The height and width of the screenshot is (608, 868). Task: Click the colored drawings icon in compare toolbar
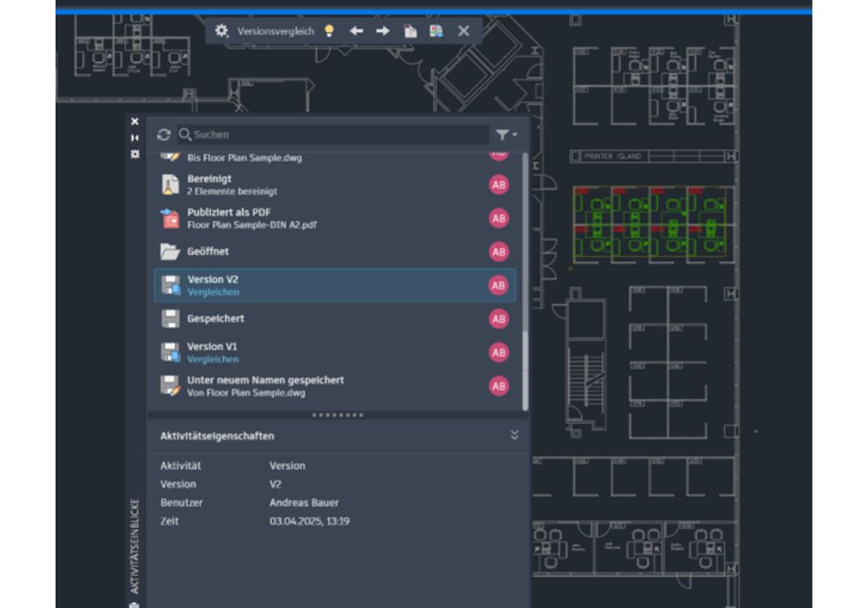pyautogui.click(x=436, y=30)
